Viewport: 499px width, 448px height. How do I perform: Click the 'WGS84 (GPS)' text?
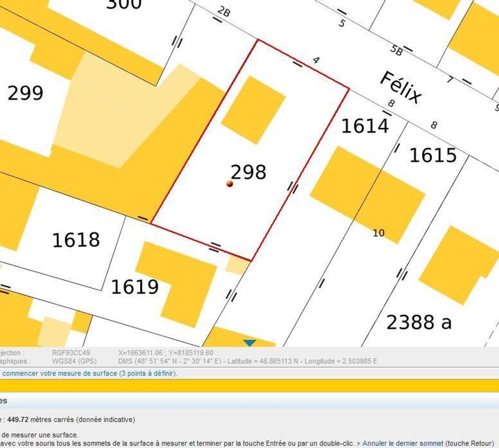[74, 361]
